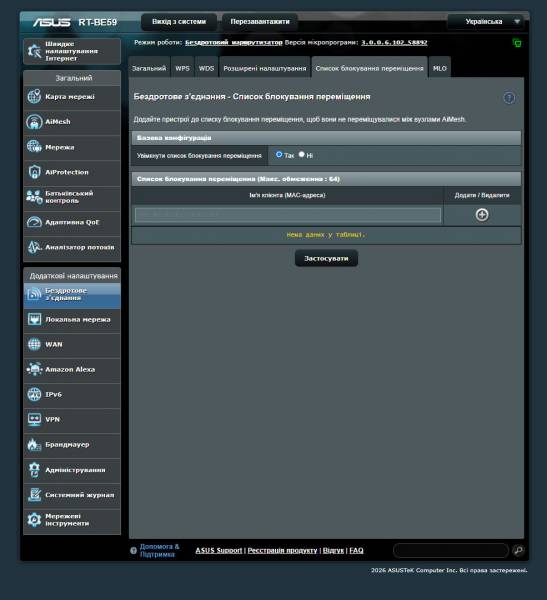Click the search magnifier icon in footer

tap(518, 550)
